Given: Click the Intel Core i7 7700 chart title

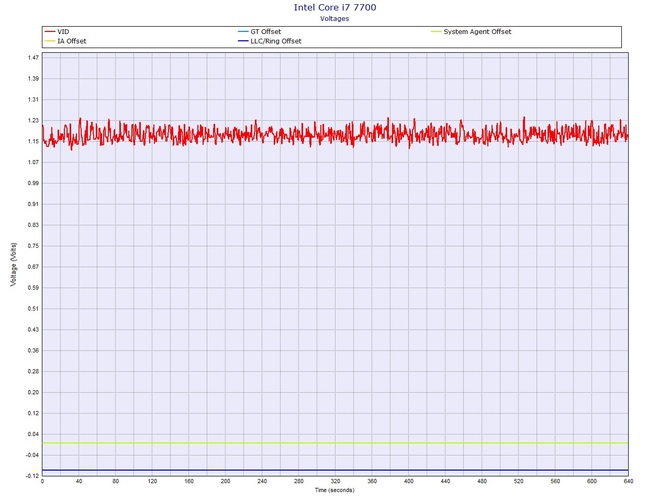Looking at the screenshot, I should coord(335,7).
